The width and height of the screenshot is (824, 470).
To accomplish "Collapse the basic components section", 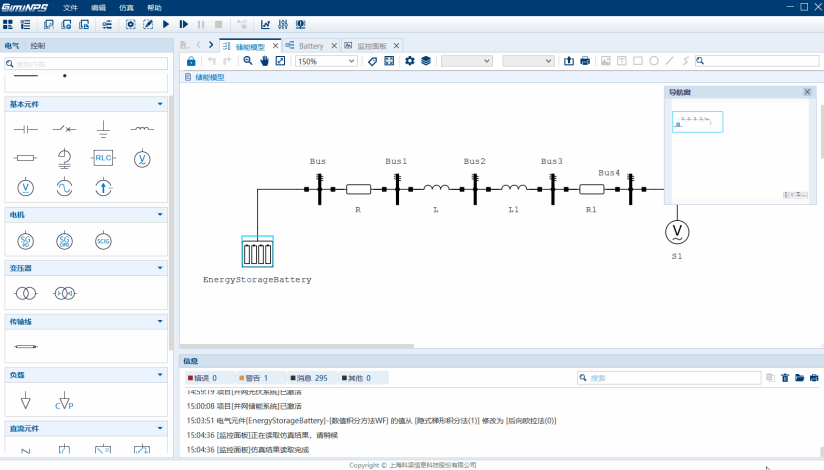I will [159, 104].
